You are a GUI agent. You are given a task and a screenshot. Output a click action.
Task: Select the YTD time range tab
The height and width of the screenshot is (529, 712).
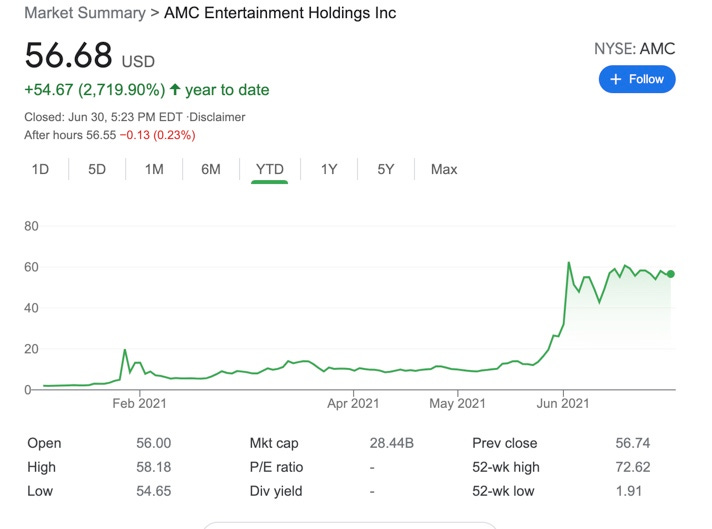pos(269,169)
